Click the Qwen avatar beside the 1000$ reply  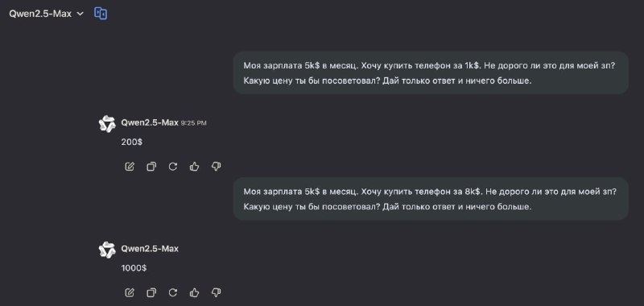(107, 250)
